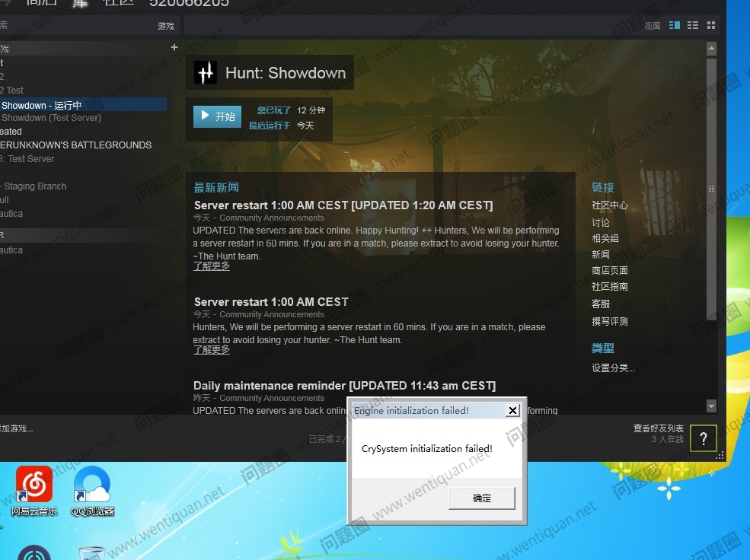
Task: Switch library to list view icon
Action: [693, 25]
